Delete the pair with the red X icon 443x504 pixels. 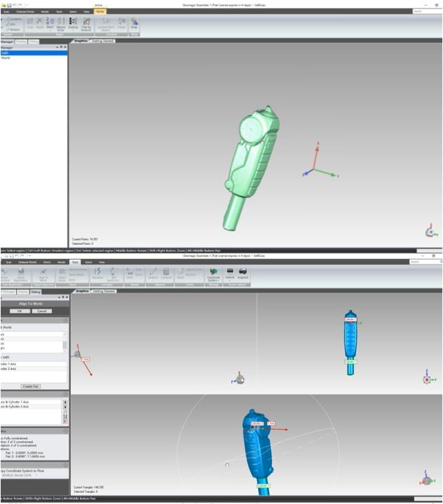tap(66, 420)
